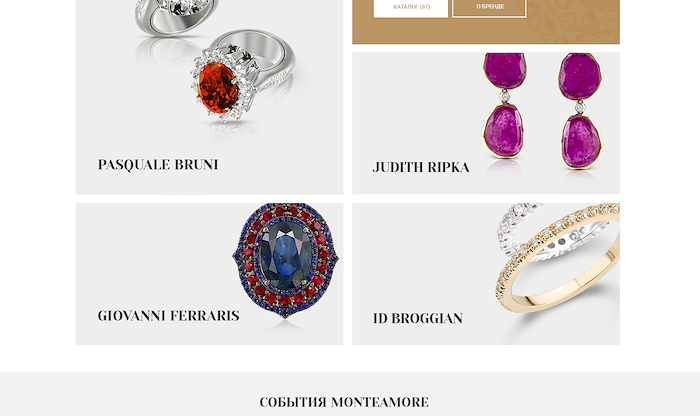Click the upper stone of the right purple earring
The width and height of the screenshot is (700, 416).
point(580,76)
